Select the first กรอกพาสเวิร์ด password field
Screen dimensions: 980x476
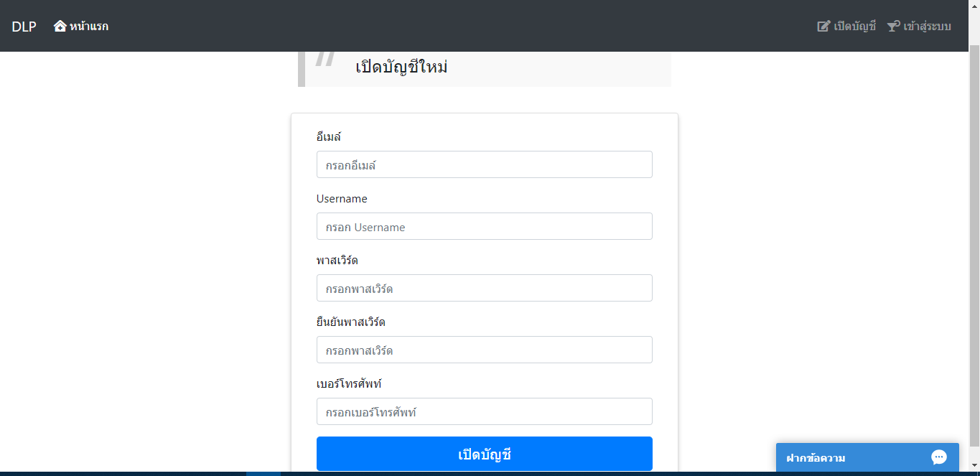[484, 288]
